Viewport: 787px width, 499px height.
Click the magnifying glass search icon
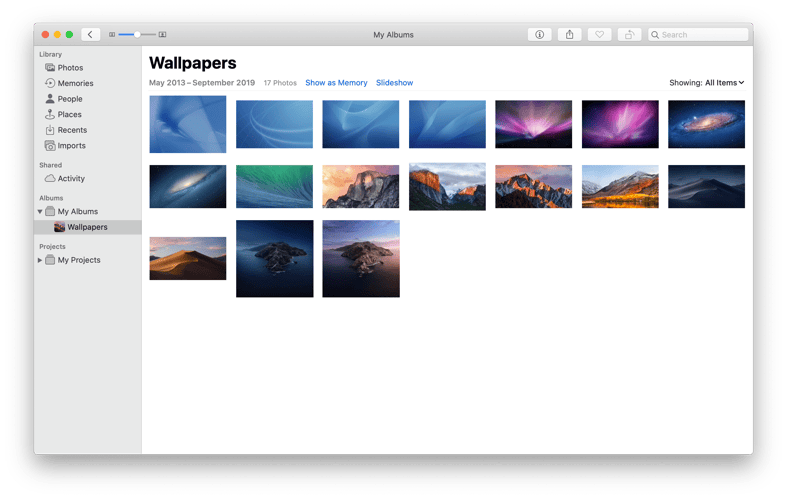(x=655, y=35)
